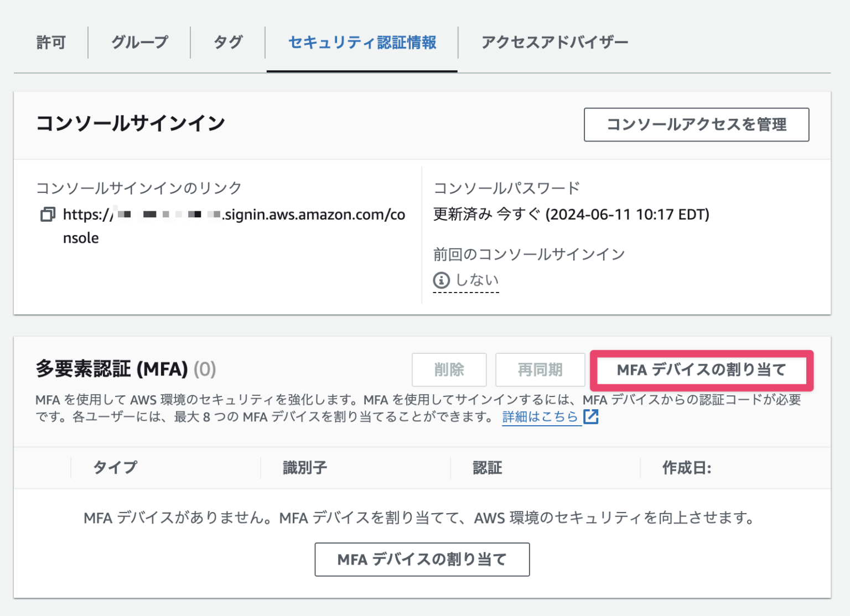Viewport: 850px width, 616px height.
Task: Copy the console sign-in link URL
Action: pos(48,215)
